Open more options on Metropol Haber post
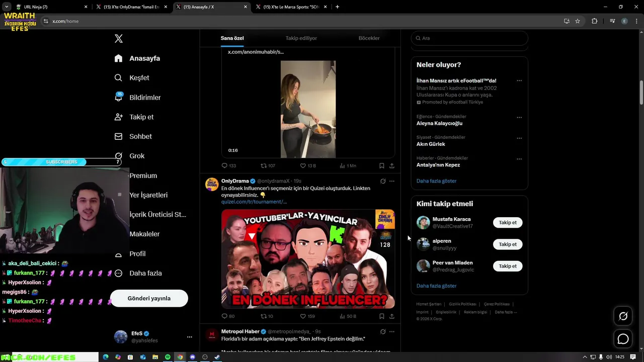Viewport: 644px width, 362px height. [392, 332]
